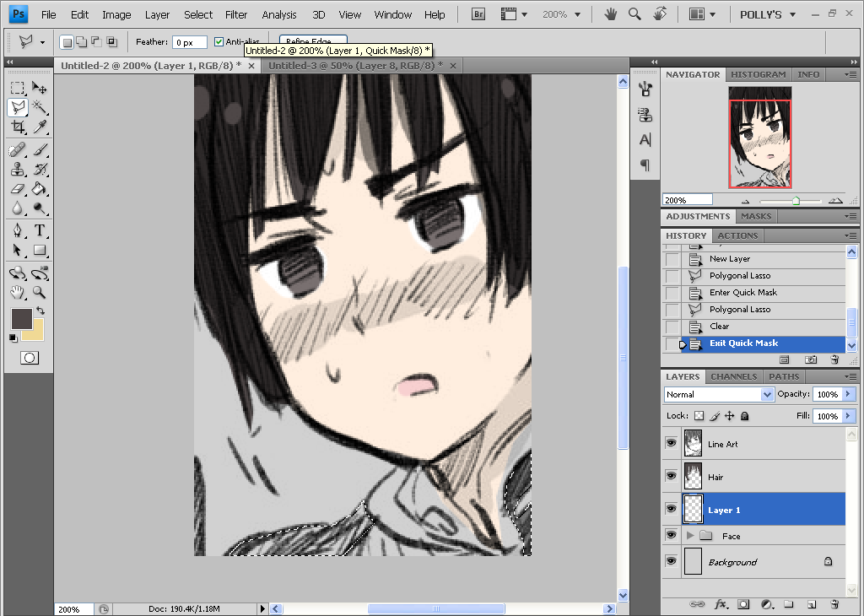Hide the Face group

coord(671,535)
